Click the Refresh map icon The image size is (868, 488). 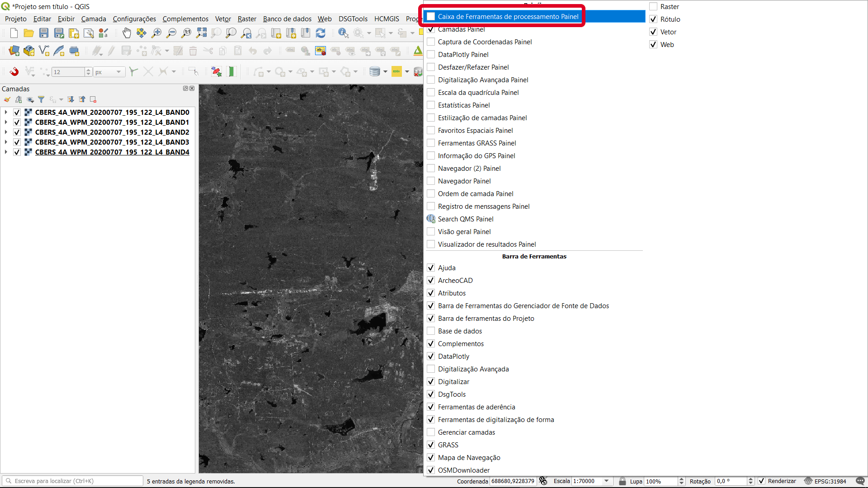point(321,33)
